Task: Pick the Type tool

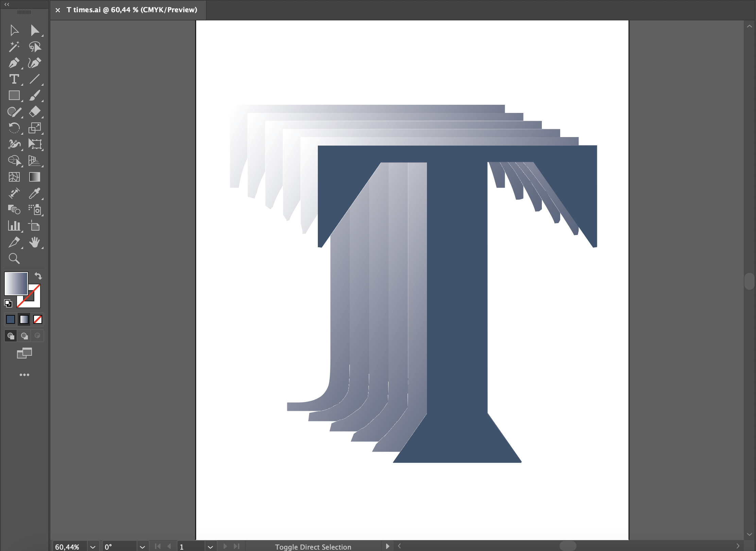Action: [x=14, y=79]
